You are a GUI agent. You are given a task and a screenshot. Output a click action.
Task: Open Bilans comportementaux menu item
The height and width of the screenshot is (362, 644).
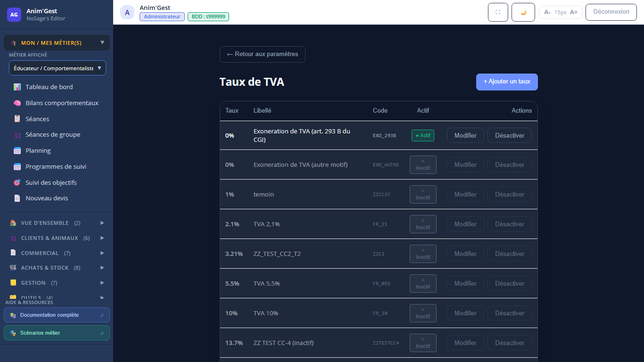click(57, 103)
